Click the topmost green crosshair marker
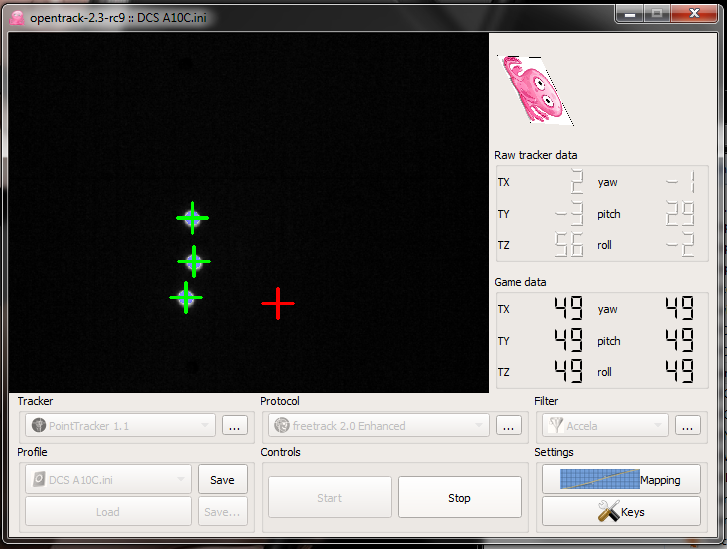Image resolution: width=727 pixels, height=549 pixels. (x=192, y=217)
